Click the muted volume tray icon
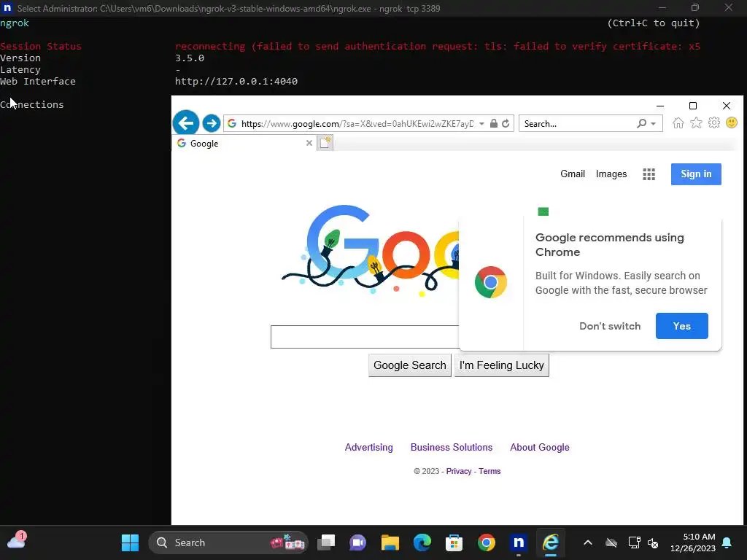Viewport: 747px width, 560px height. click(x=653, y=543)
